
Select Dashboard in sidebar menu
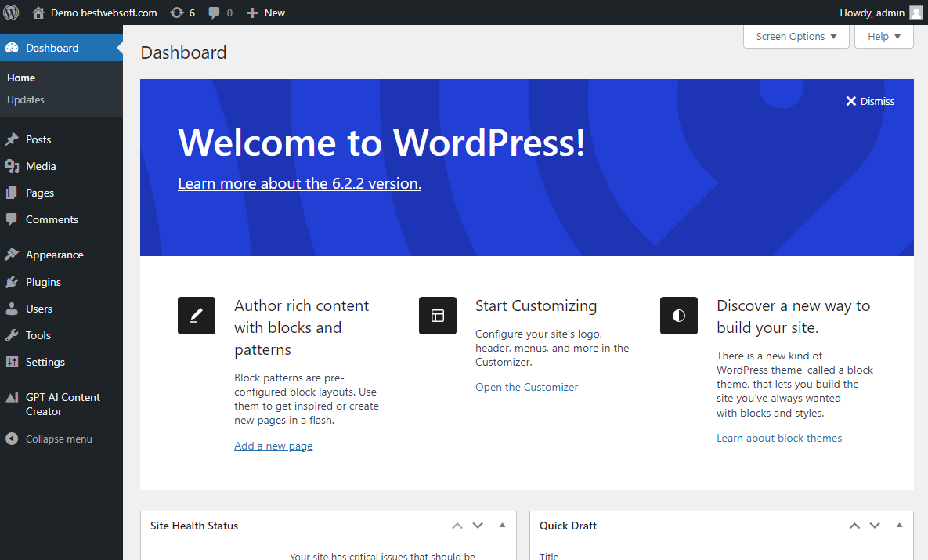pyautogui.click(x=61, y=48)
